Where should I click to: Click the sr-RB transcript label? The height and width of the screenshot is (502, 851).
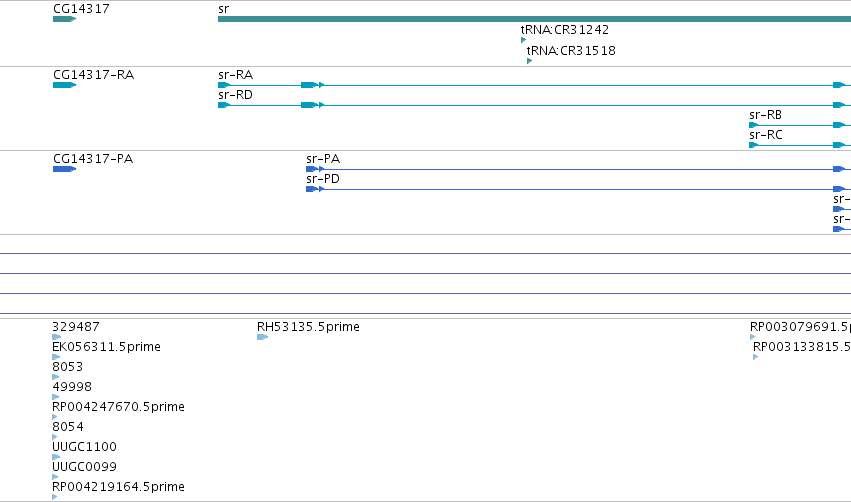click(x=765, y=115)
